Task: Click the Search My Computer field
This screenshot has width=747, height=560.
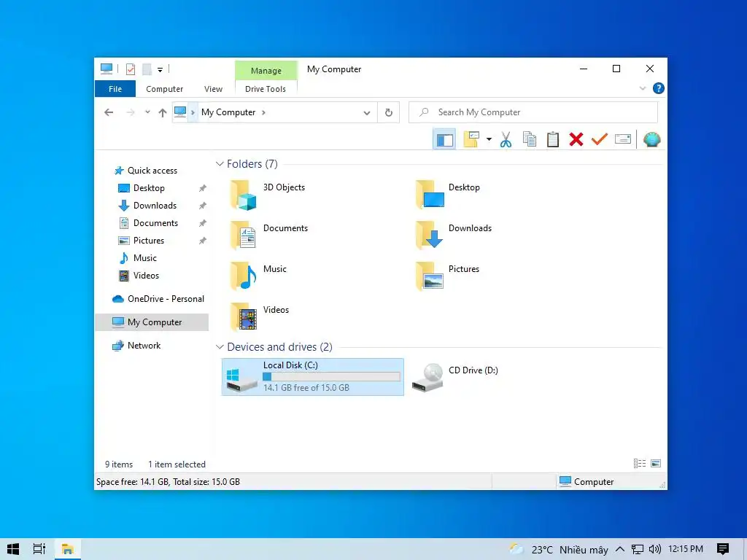Action: point(533,112)
